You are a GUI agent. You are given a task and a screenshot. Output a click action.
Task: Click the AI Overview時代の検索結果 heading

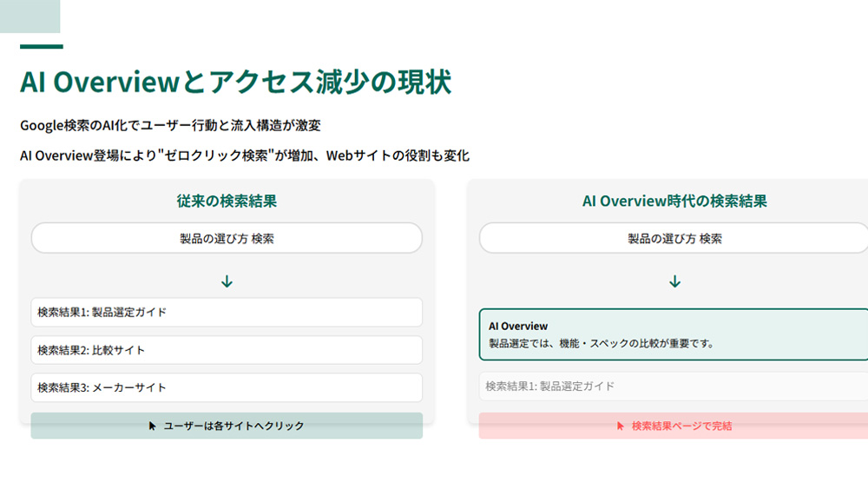(674, 201)
